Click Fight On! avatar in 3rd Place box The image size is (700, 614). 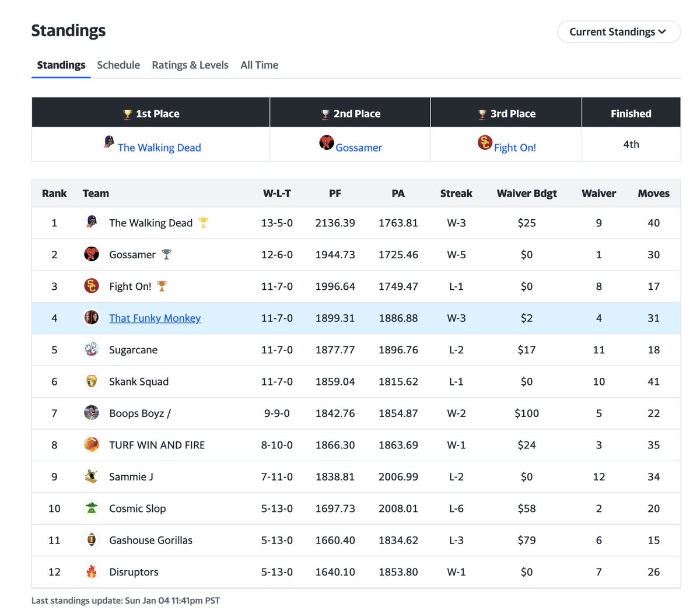[485, 142]
